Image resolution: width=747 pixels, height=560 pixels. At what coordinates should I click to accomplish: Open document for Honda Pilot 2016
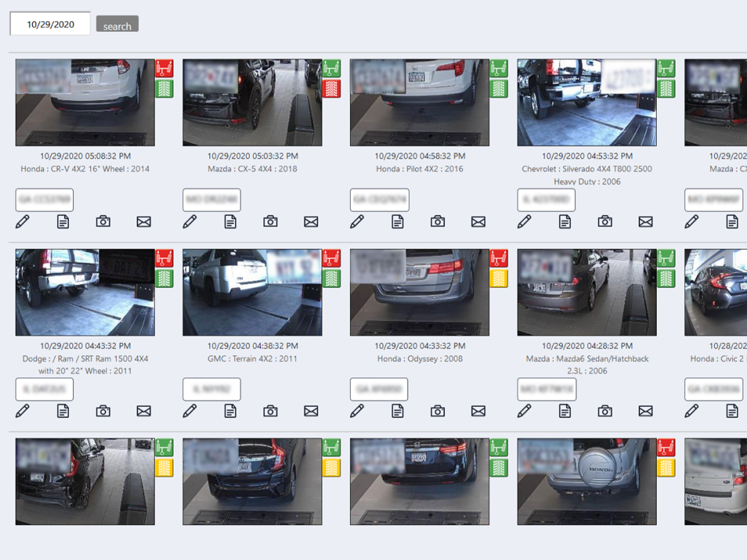pos(397,222)
